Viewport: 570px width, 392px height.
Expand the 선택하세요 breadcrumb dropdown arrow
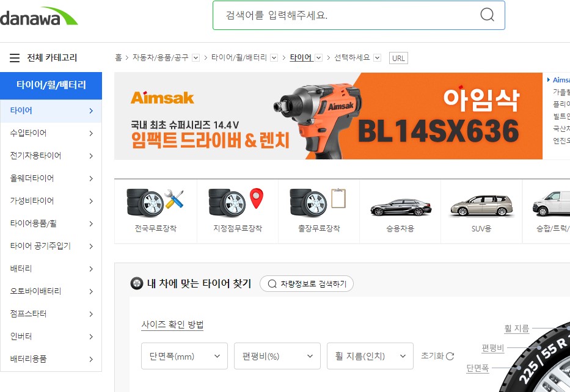pos(378,58)
